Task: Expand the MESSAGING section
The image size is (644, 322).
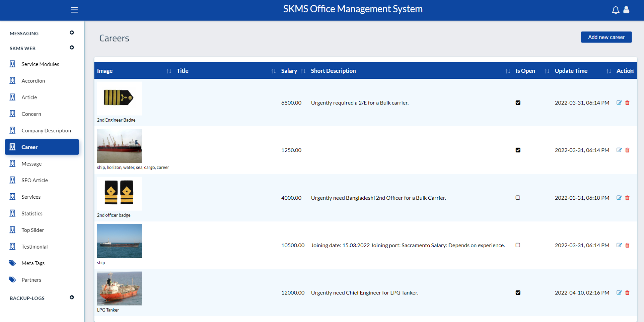Action: point(72,33)
